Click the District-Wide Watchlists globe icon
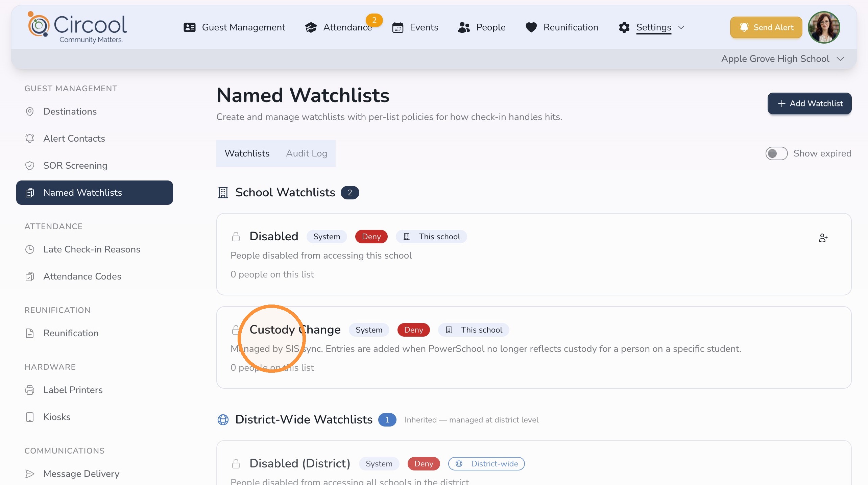868x485 pixels. click(223, 420)
